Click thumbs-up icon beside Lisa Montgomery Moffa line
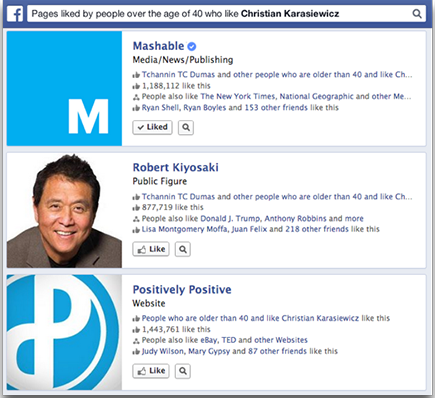Screen dimensions: 435x398 click(x=136, y=230)
